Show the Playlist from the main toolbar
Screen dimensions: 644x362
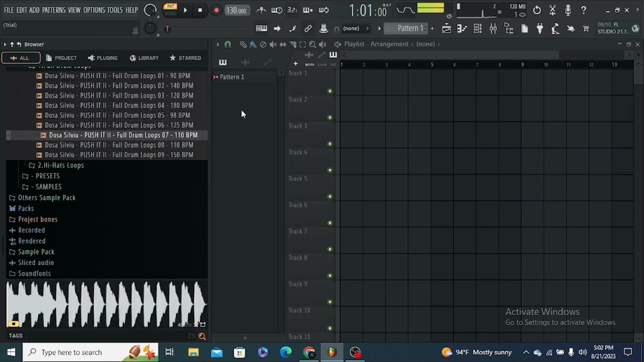point(446,29)
